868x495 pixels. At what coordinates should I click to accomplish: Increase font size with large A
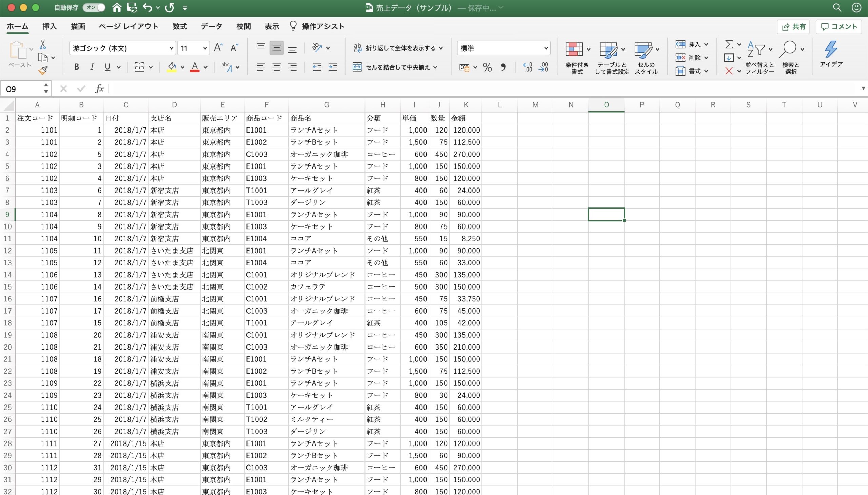pos(218,48)
